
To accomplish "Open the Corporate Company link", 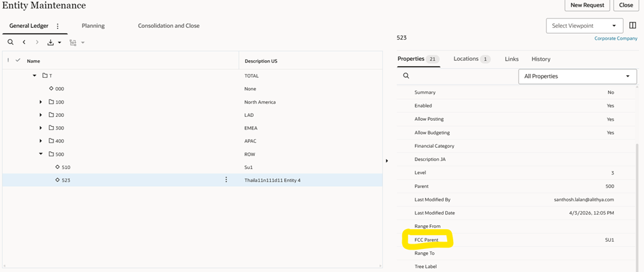I will (x=616, y=39).
